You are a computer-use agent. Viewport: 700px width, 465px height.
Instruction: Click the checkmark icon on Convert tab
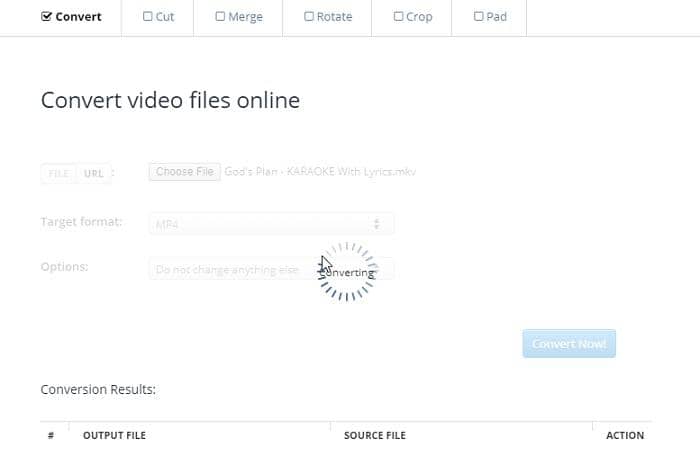click(x=46, y=17)
